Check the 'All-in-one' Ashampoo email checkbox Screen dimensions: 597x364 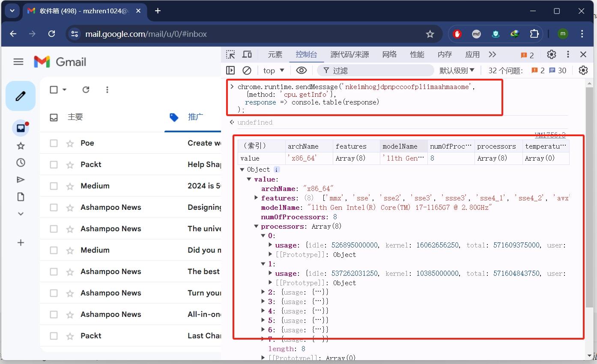tap(54, 314)
